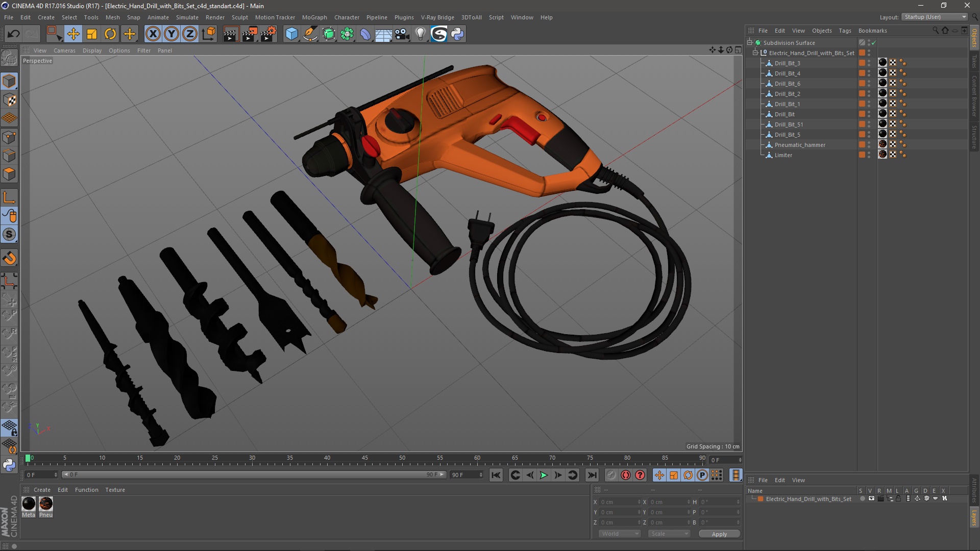Open the File menu
This screenshot has height=551, width=980.
point(9,17)
